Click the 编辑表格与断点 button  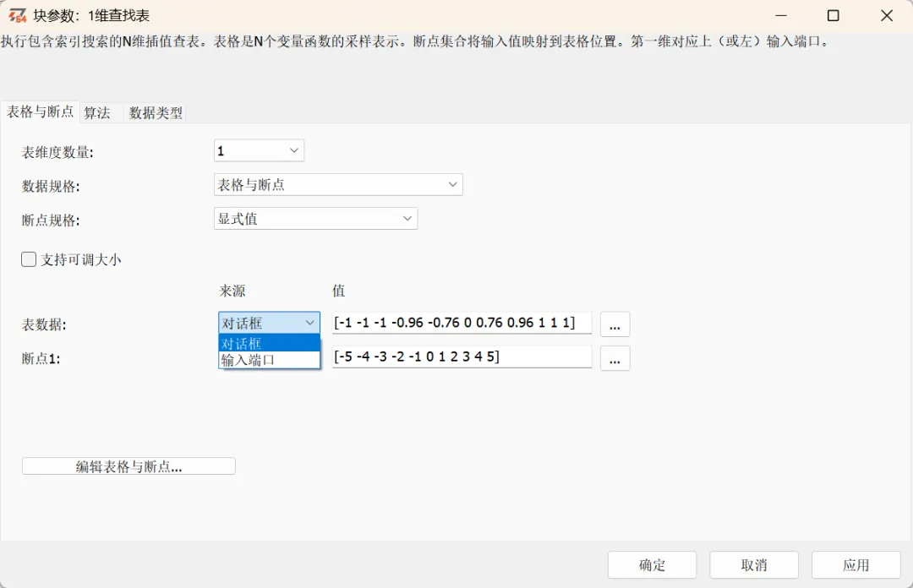pos(128,465)
